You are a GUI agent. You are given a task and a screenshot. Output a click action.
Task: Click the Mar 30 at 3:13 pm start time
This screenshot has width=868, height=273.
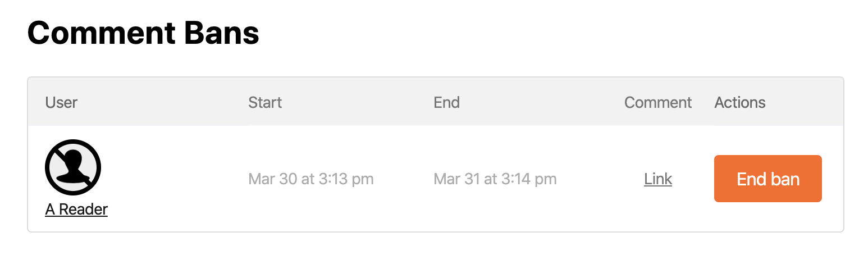[311, 179]
